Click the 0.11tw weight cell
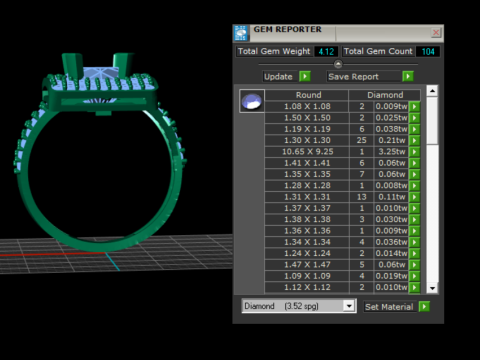480x360 pixels. coord(391,197)
